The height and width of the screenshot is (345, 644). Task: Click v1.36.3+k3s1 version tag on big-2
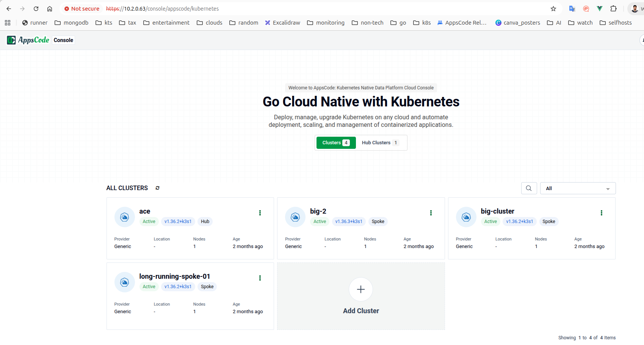point(349,222)
